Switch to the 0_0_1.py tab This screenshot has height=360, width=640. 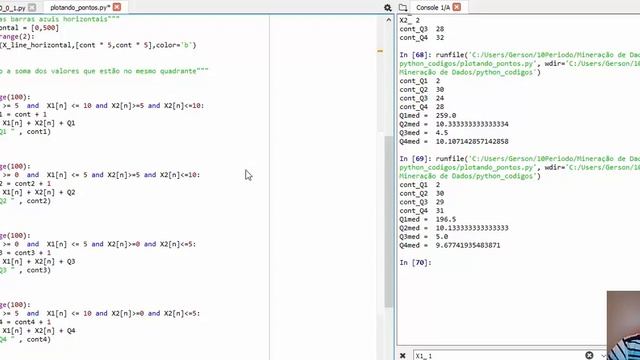[x=13, y=8]
